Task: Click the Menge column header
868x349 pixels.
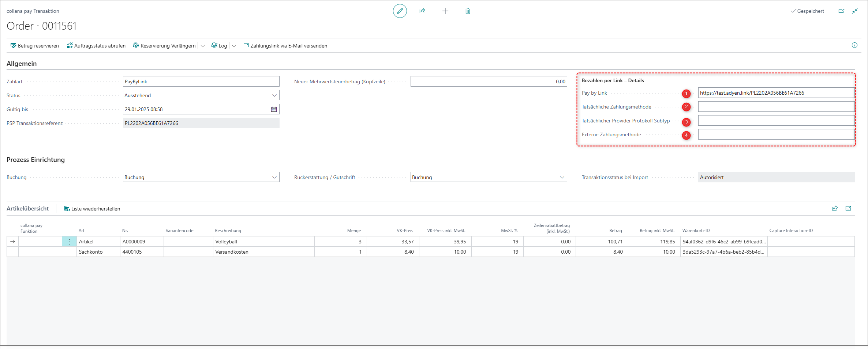Action: pyautogui.click(x=354, y=231)
